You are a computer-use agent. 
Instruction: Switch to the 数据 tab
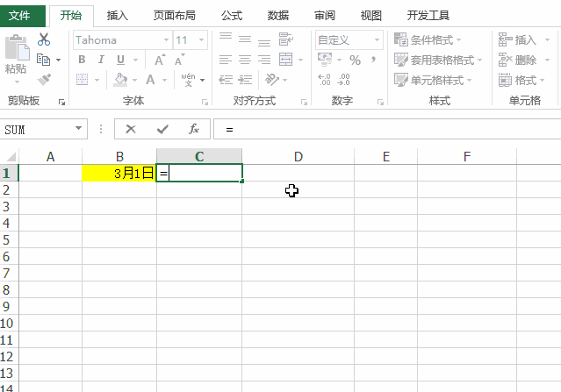tap(278, 16)
